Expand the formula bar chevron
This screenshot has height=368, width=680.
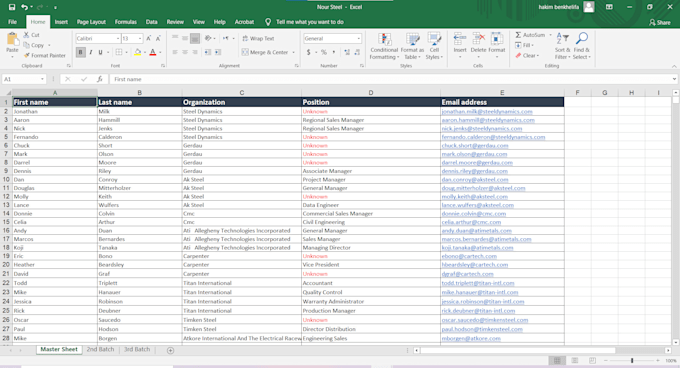(x=674, y=79)
